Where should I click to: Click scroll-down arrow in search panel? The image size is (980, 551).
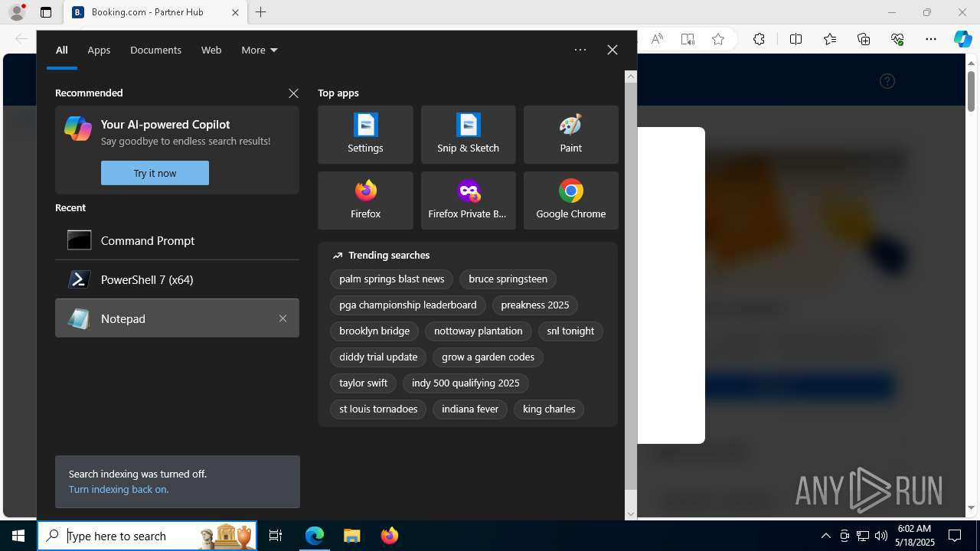tap(631, 514)
